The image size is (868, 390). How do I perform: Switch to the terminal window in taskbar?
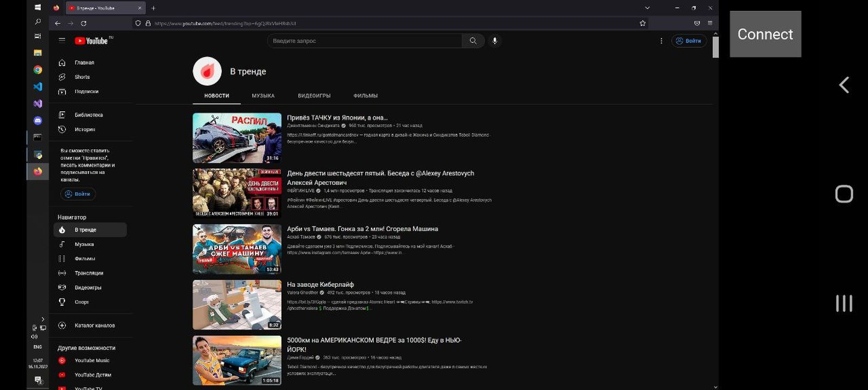tap(37, 137)
